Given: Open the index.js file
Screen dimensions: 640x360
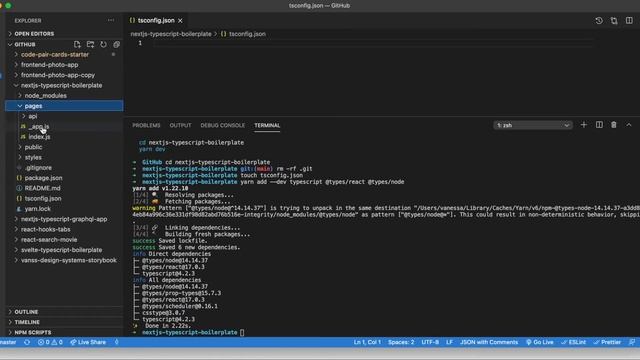Looking at the screenshot, I should [39, 137].
